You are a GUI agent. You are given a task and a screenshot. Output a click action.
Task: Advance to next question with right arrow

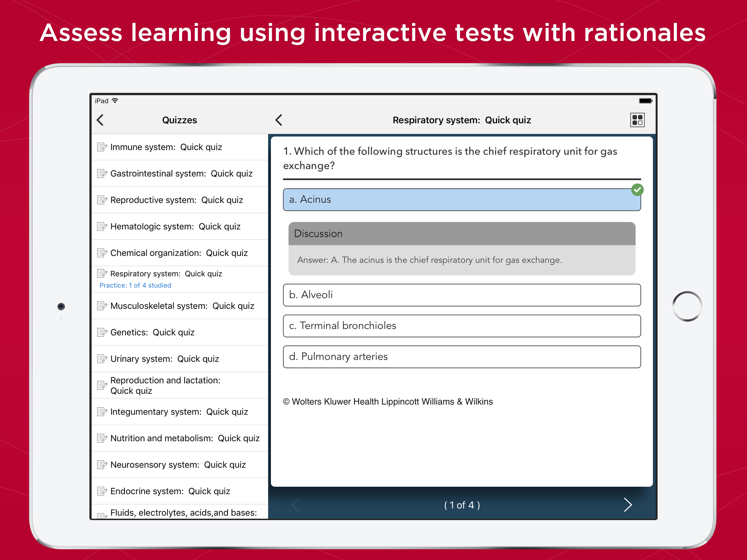pyautogui.click(x=628, y=504)
